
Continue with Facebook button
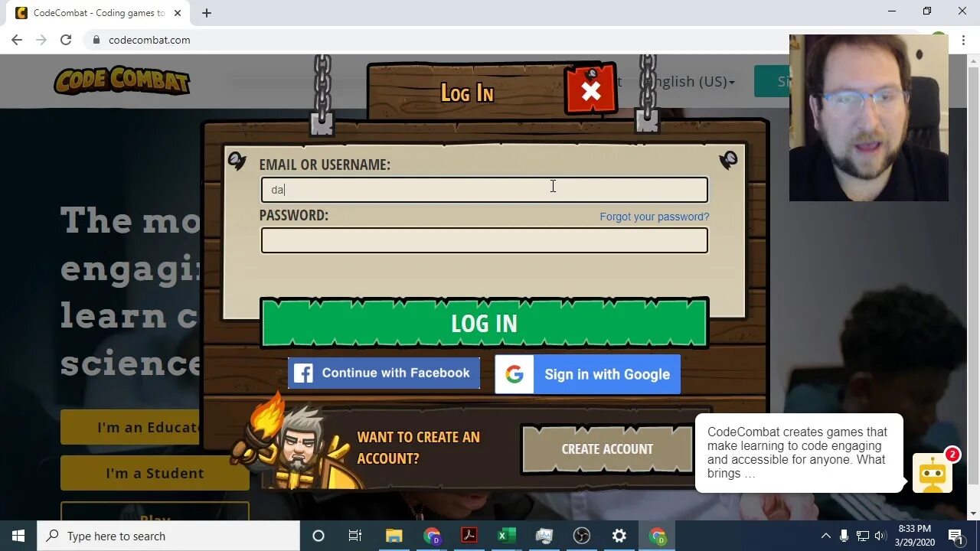point(384,373)
